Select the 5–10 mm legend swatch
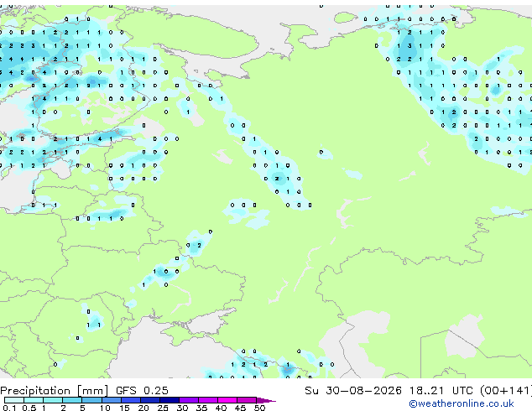532x411 pixels. point(91,400)
